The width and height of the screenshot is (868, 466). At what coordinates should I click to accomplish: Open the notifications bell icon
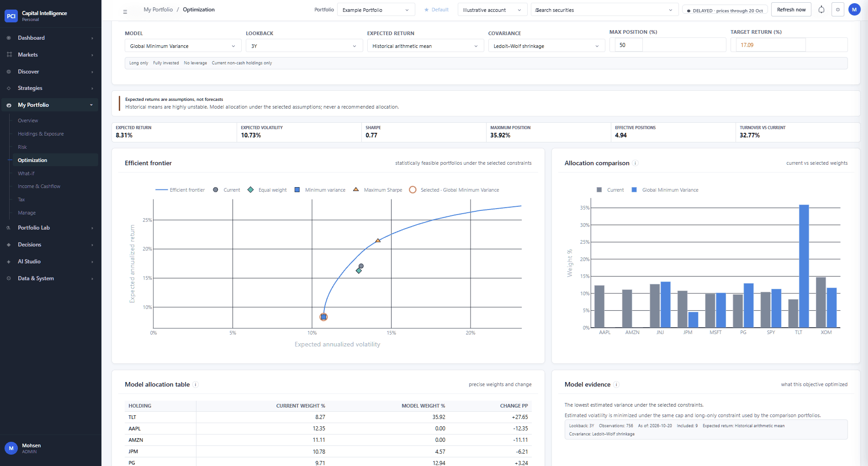click(821, 10)
